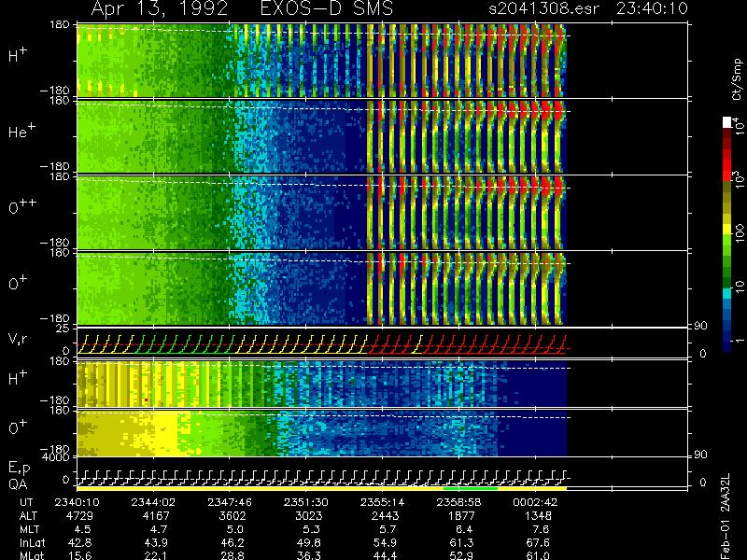
Task: Click the altitude value "4167"
Action: (156, 516)
